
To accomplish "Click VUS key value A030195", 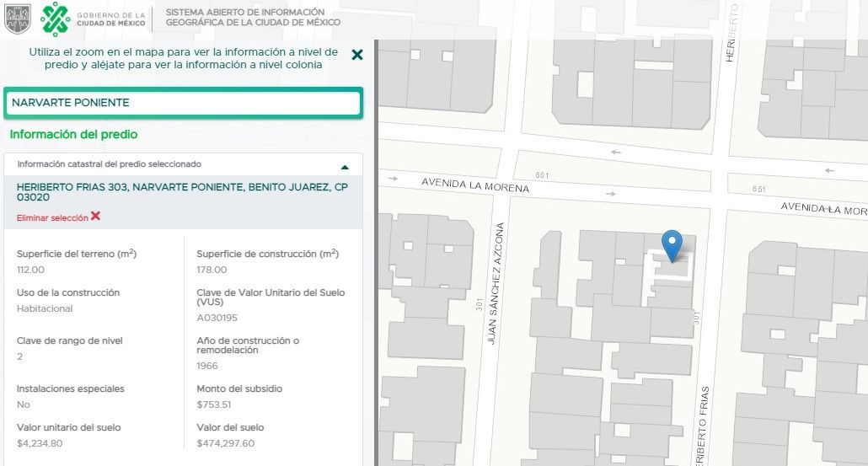I will (x=217, y=319).
